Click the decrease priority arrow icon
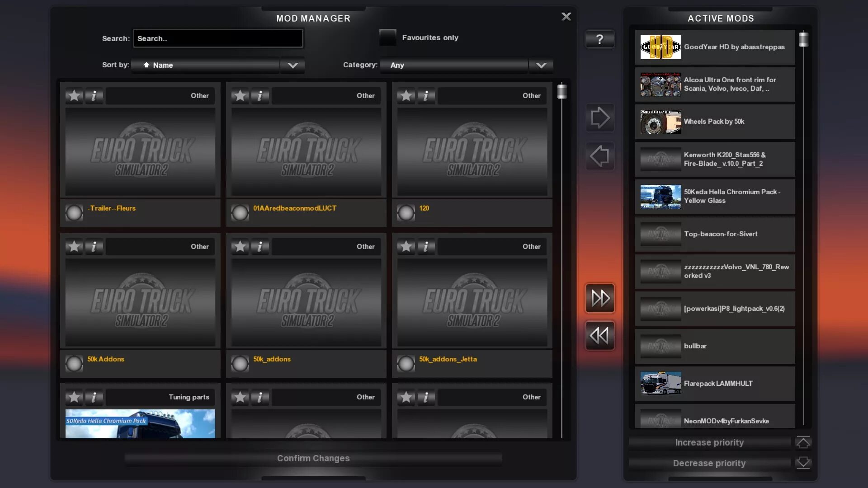 (803, 463)
